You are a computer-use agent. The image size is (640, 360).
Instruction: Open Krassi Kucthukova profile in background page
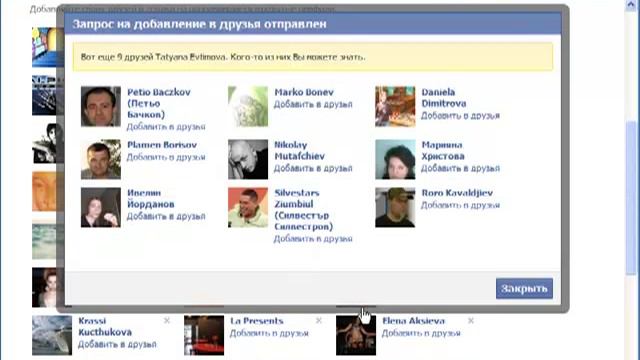pyautogui.click(x=105, y=327)
